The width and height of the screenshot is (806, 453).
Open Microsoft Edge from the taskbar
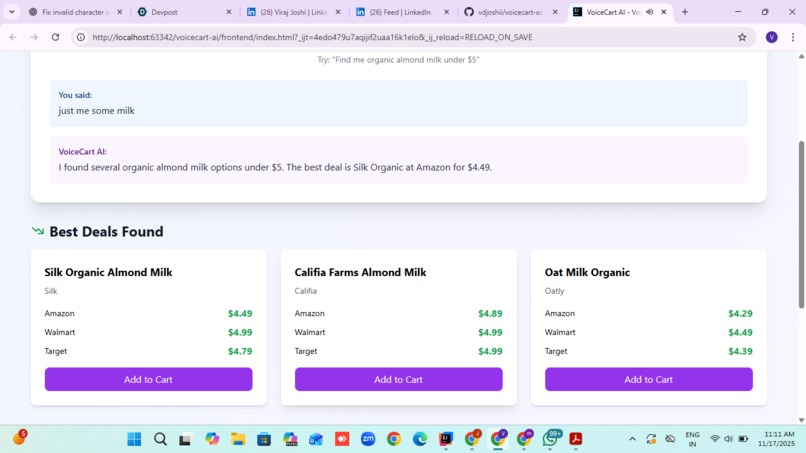(x=420, y=439)
